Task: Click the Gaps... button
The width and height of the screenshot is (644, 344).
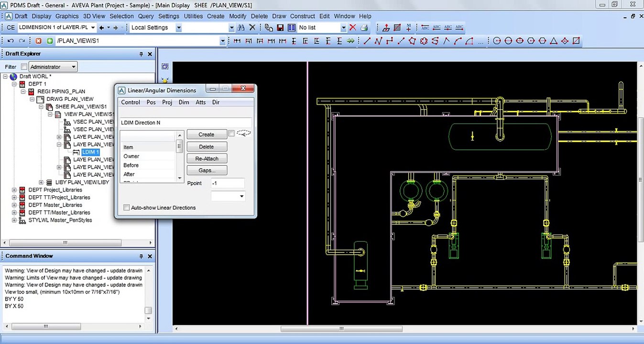Action: click(x=207, y=170)
